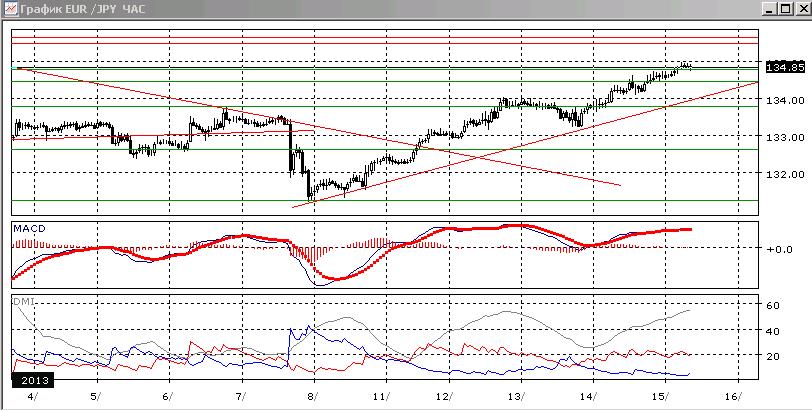Click the date label 16/ on time axis

tap(732, 396)
